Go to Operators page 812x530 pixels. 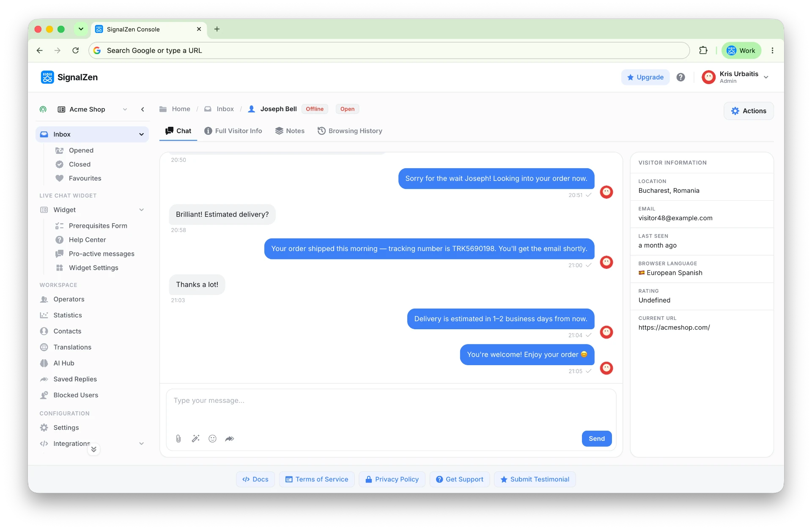[69, 299]
